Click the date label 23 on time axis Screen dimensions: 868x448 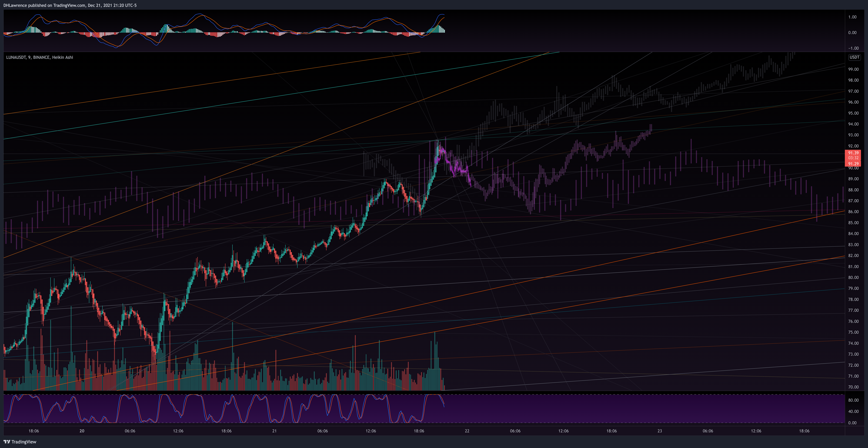(659, 431)
